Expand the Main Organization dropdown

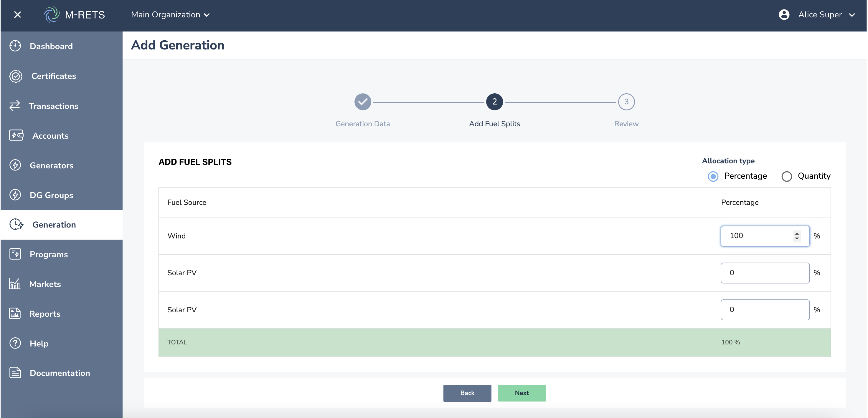(x=170, y=15)
